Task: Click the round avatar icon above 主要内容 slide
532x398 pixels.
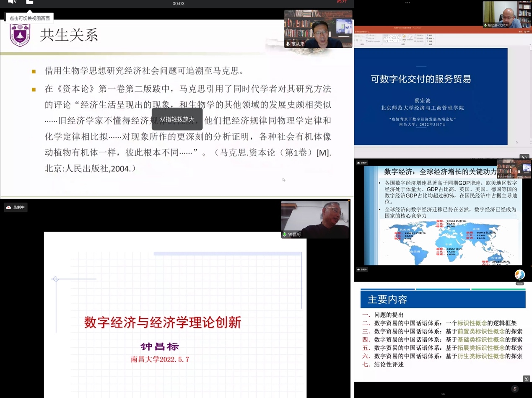Action: coord(520,275)
